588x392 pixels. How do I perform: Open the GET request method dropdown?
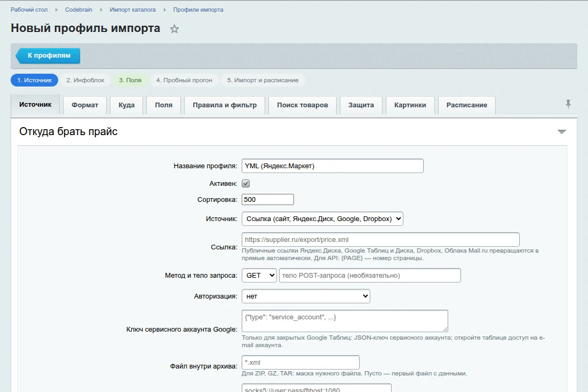point(259,275)
